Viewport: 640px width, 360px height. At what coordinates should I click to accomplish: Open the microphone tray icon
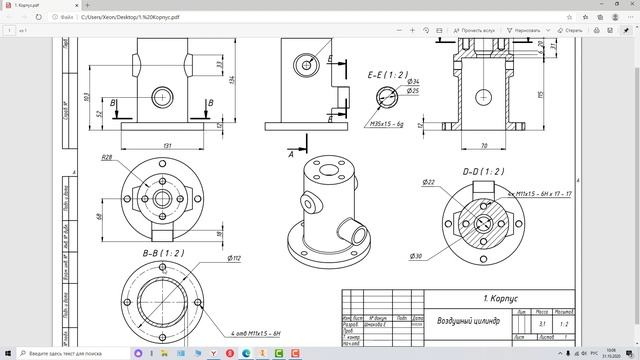[x=568, y=353]
